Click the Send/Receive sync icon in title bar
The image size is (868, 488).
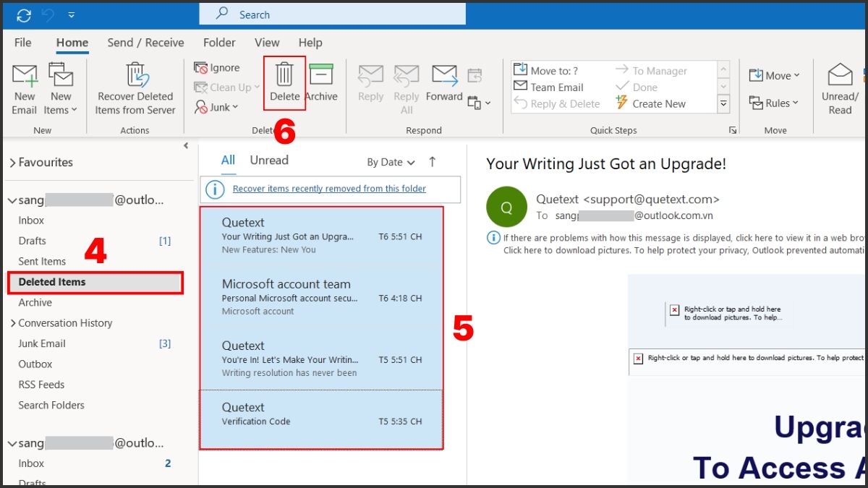[x=24, y=14]
